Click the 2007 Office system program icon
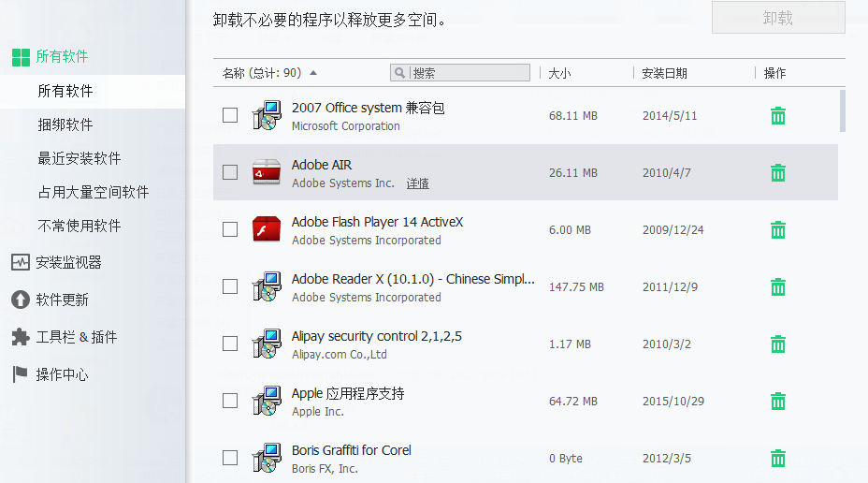This screenshot has width=868, height=483. pyautogui.click(x=267, y=115)
